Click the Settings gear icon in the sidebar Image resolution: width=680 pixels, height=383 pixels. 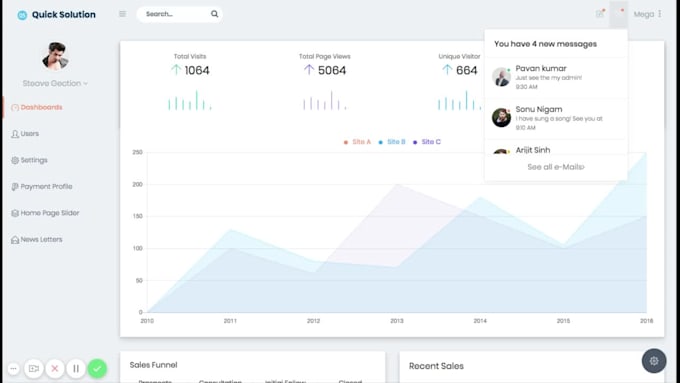[x=15, y=160]
